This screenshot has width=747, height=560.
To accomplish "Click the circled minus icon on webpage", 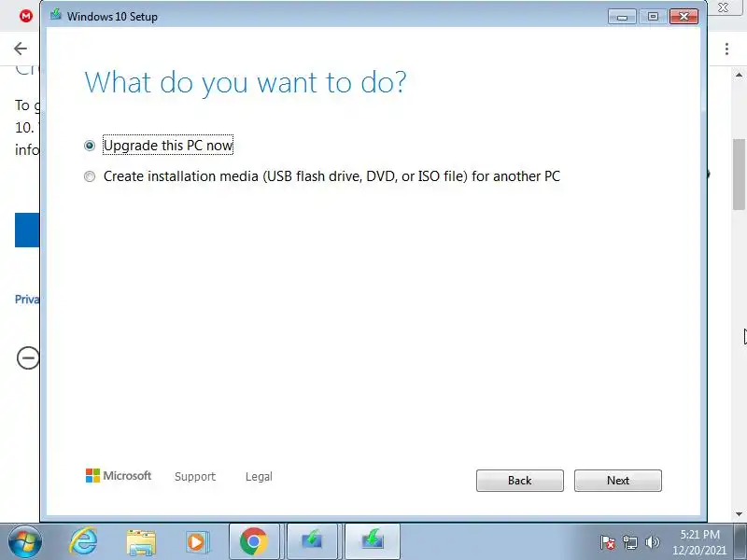I will coord(28,357).
